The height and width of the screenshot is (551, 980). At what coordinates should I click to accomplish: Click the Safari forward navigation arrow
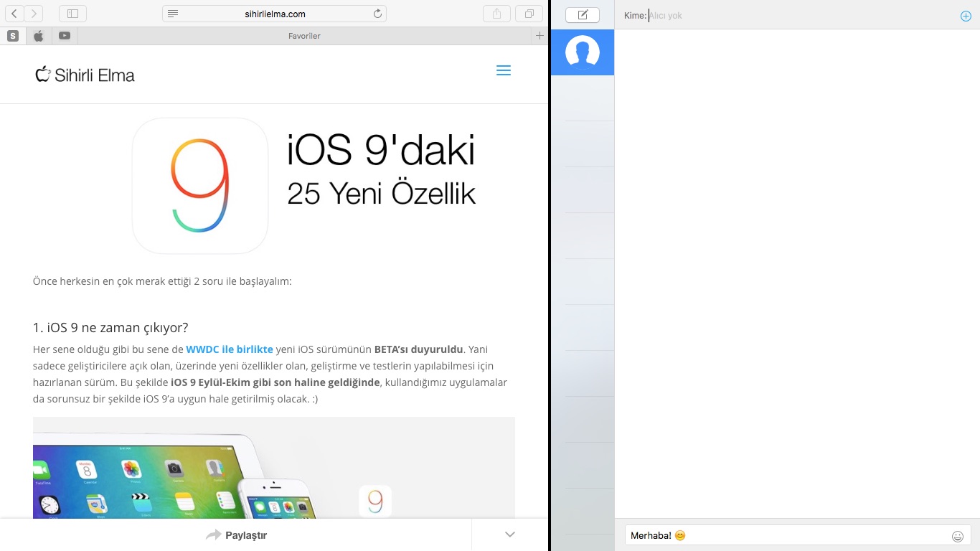tap(34, 14)
